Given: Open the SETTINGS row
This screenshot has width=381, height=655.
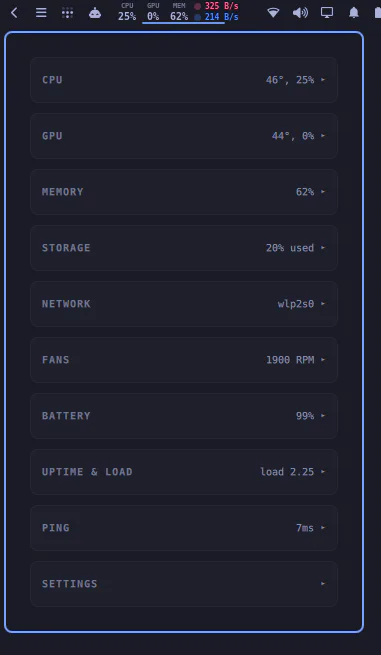Looking at the screenshot, I should coord(184,584).
